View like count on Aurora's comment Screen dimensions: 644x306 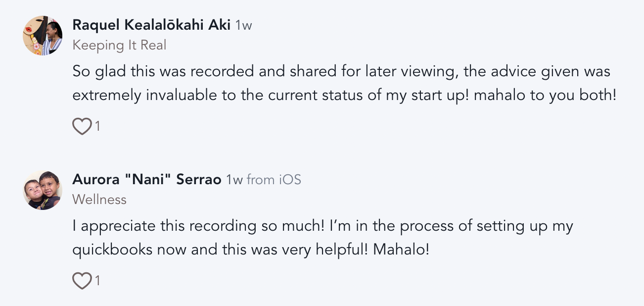pyautogui.click(x=97, y=281)
